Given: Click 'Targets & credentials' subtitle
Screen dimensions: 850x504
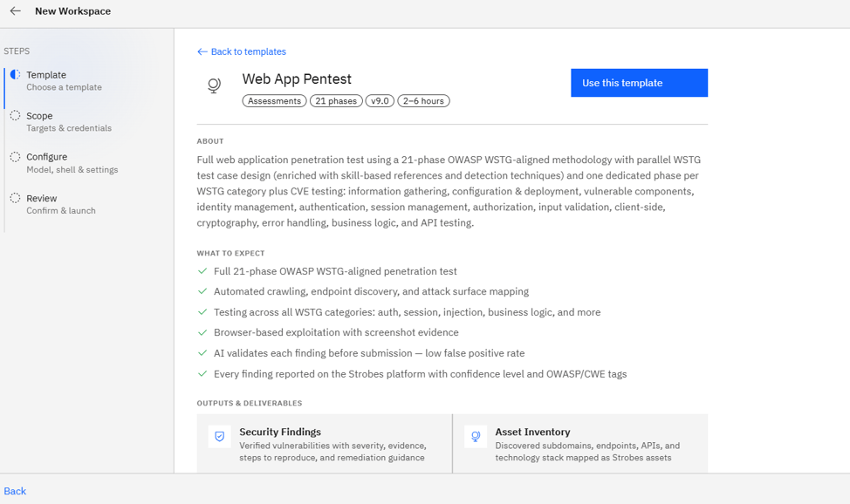Looking at the screenshot, I should 69,128.
